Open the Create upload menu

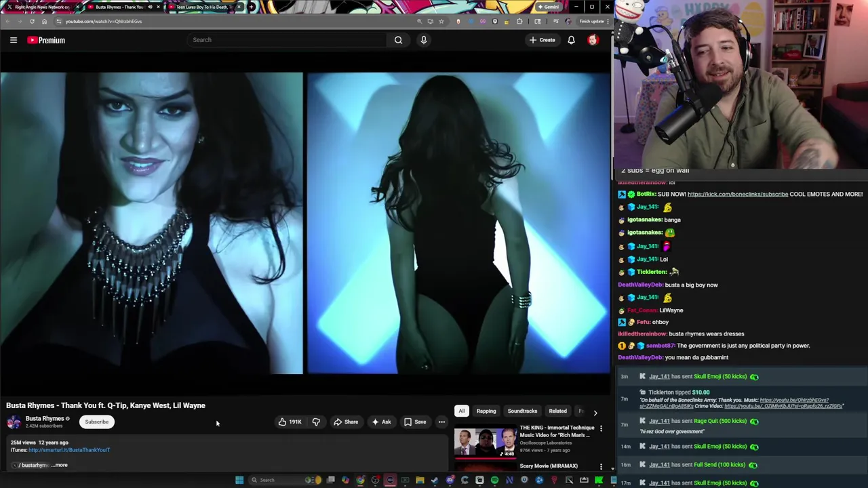(542, 40)
